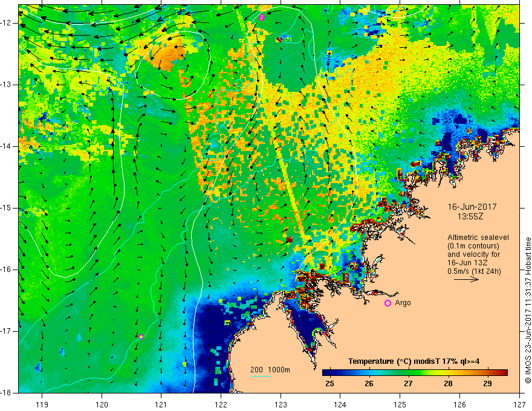The height and width of the screenshot is (411, 532).
Task: Click the latitude axis label "-13"
Action: click(x=7, y=85)
